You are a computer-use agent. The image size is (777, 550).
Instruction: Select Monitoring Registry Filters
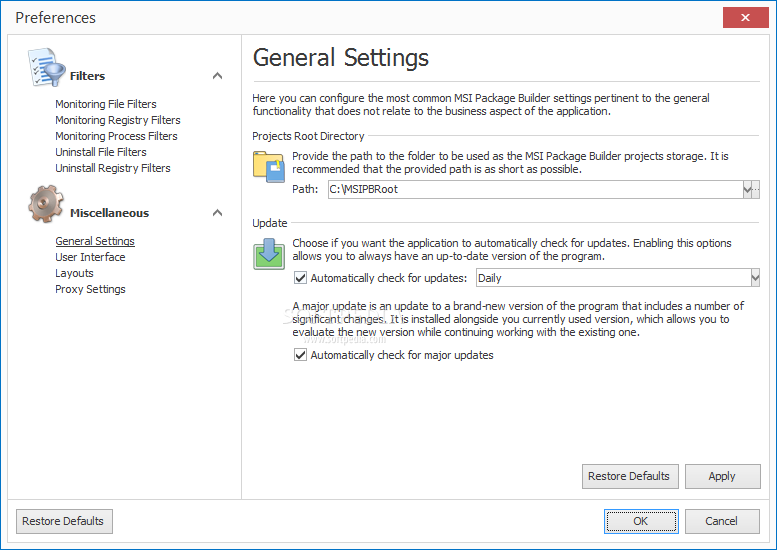(117, 120)
